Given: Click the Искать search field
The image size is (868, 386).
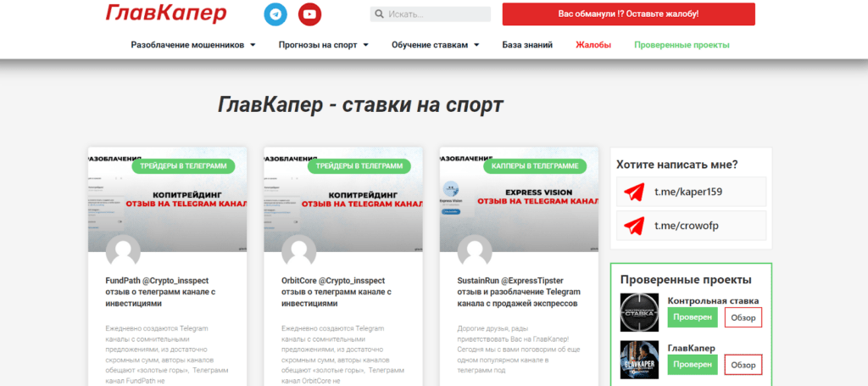Looking at the screenshot, I should pos(430,14).
